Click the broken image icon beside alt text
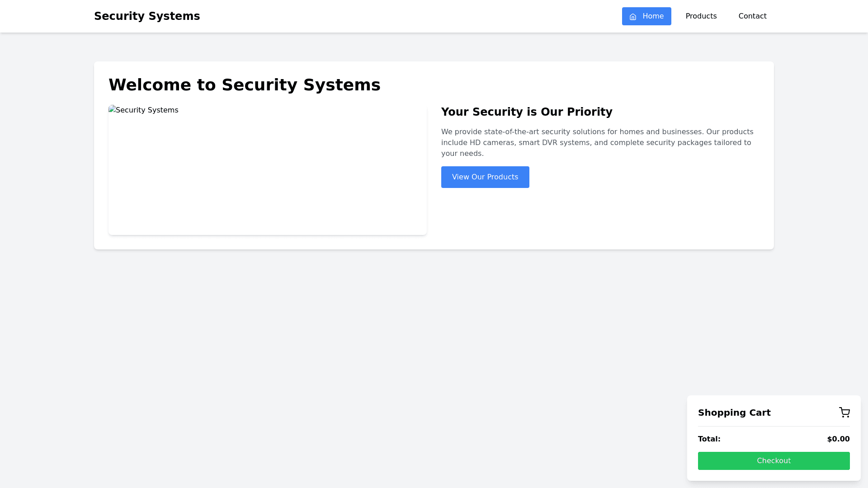 [112, 110]
